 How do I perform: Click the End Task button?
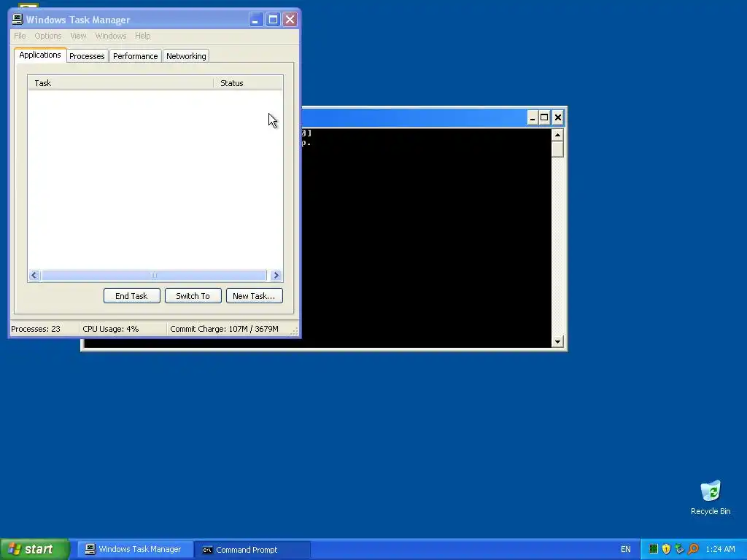pyautogui.click(x=131, y=296)
